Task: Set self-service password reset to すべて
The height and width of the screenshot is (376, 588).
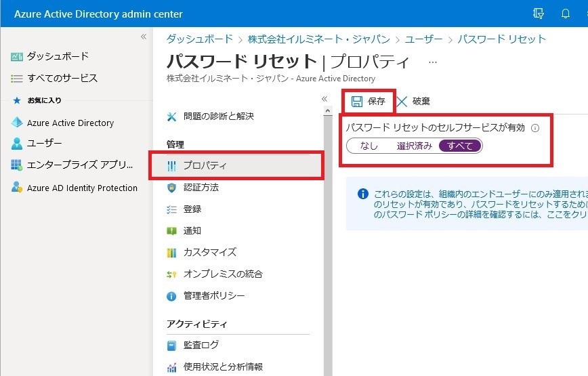Action: click(461, 146)
